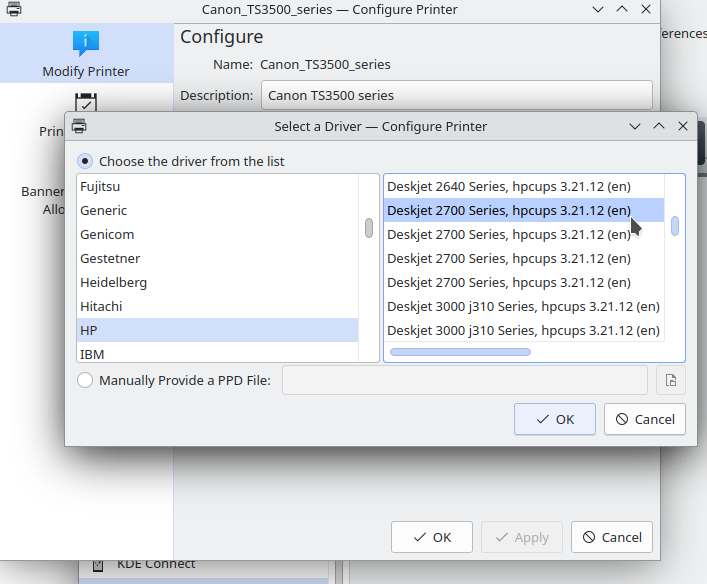Image resolution: width=707 pixels, height=584 pixels.
Task: Select 'Choose the driver from the list' radio
Action: click(86, 161)
